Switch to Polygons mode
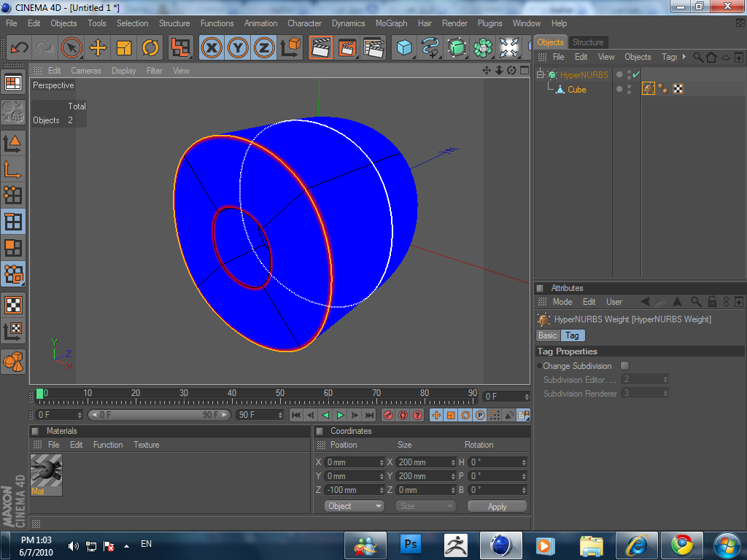 (x=13, y=248)
